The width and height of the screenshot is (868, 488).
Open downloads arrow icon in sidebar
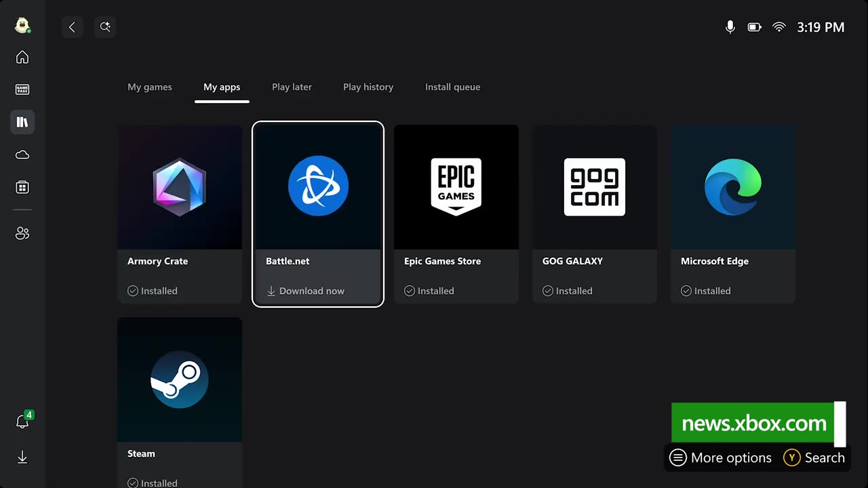[x=22, y=457]
